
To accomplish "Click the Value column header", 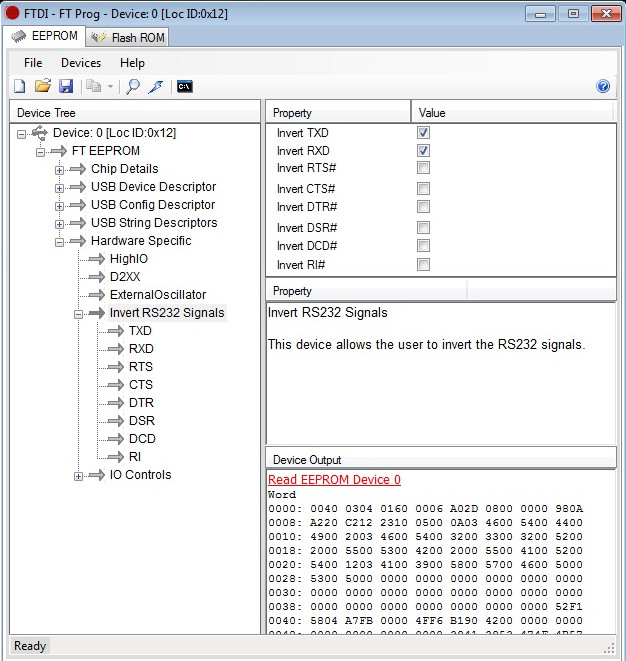I will click(512, 113).
